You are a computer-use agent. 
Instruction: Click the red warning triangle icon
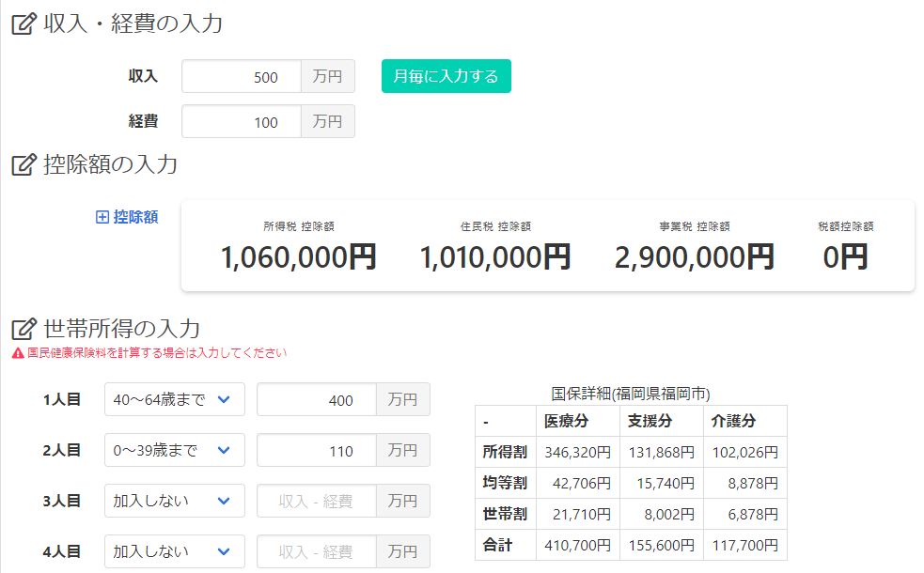18,353
